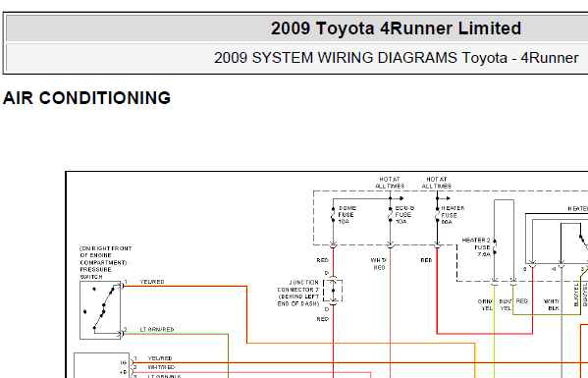Click 'HOT AT ALL TIMES' above HEATER fuse

click(437, 183)
